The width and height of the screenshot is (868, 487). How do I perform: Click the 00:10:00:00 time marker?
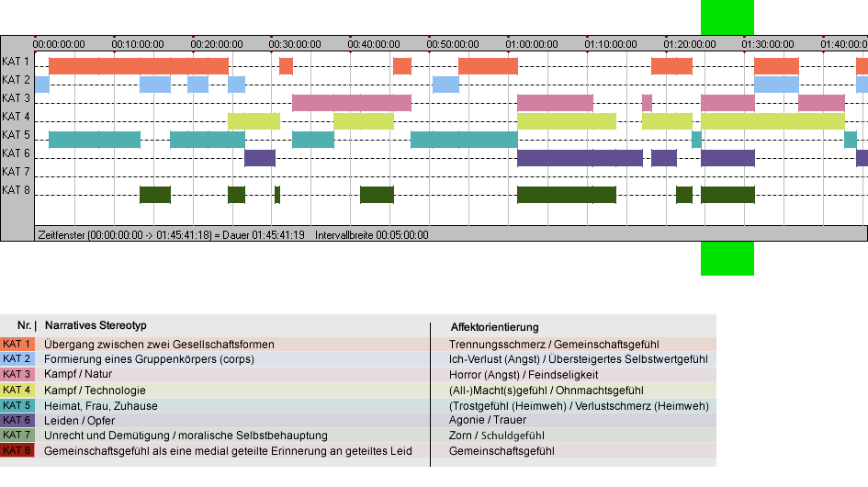pos(138,44)
